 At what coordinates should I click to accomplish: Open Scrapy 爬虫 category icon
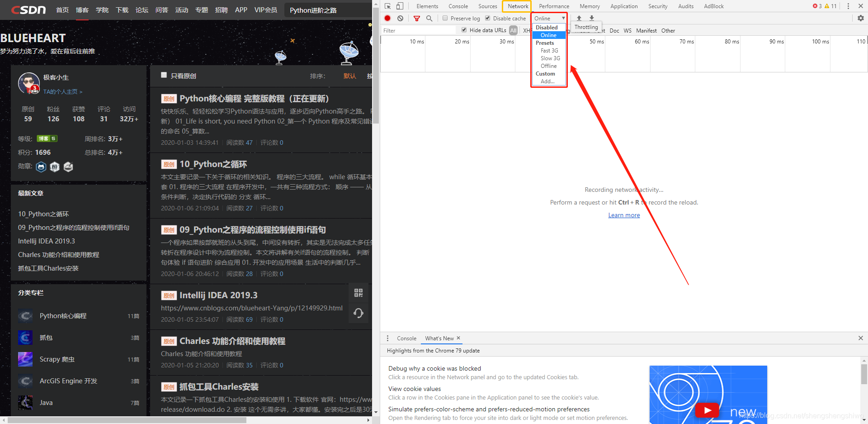[x=25, y=359]
